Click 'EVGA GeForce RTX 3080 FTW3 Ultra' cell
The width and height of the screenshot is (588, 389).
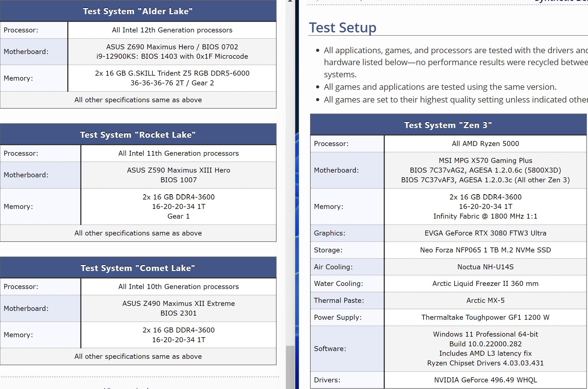point(486,233)
